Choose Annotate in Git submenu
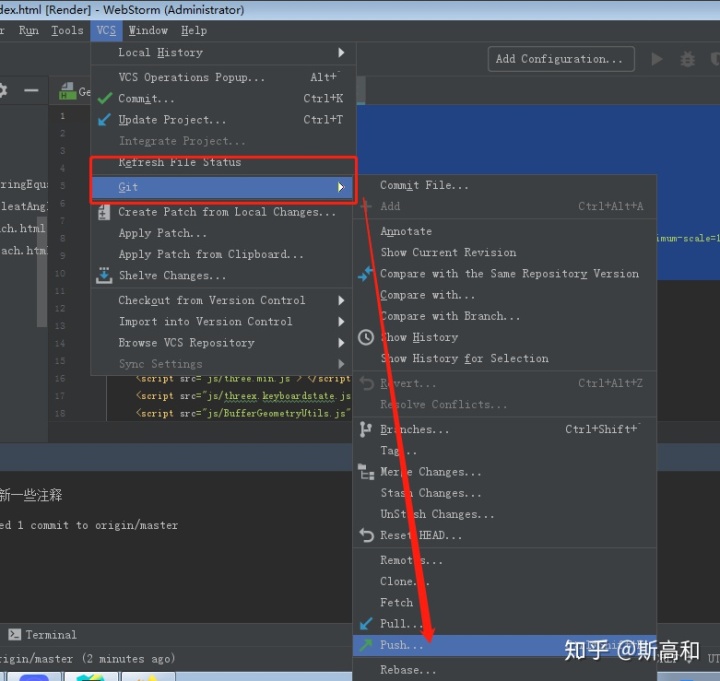Image resolution: width=720 pixels, height=681 pixels. pyautogui.click(x=505, y=231)
